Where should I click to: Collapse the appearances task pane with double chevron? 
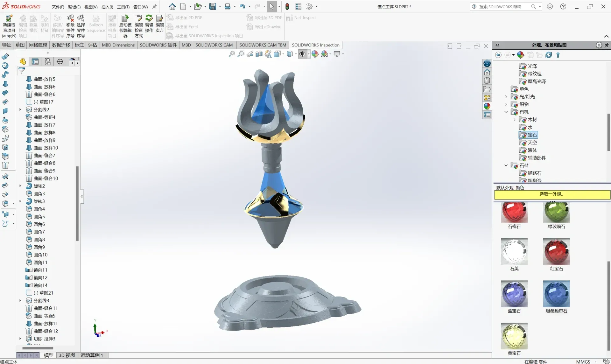coord(498,45)
